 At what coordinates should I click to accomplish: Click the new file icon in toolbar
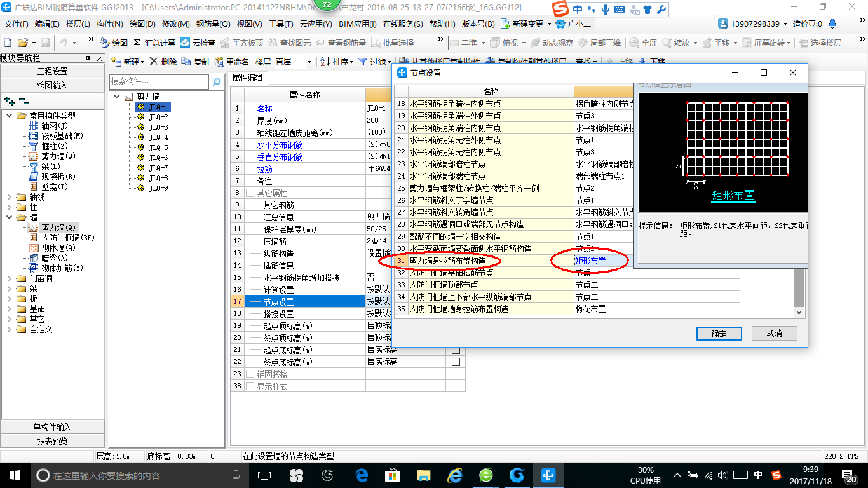tap(8, 43)
